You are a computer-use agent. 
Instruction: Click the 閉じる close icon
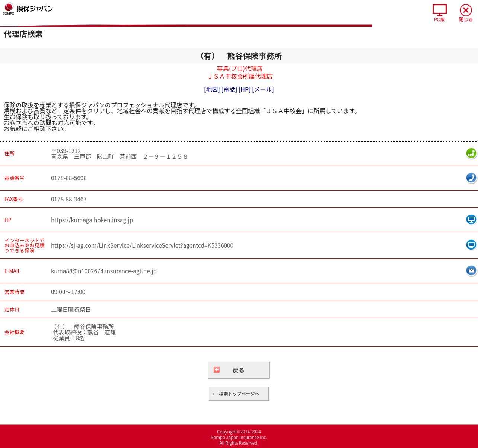466,13
